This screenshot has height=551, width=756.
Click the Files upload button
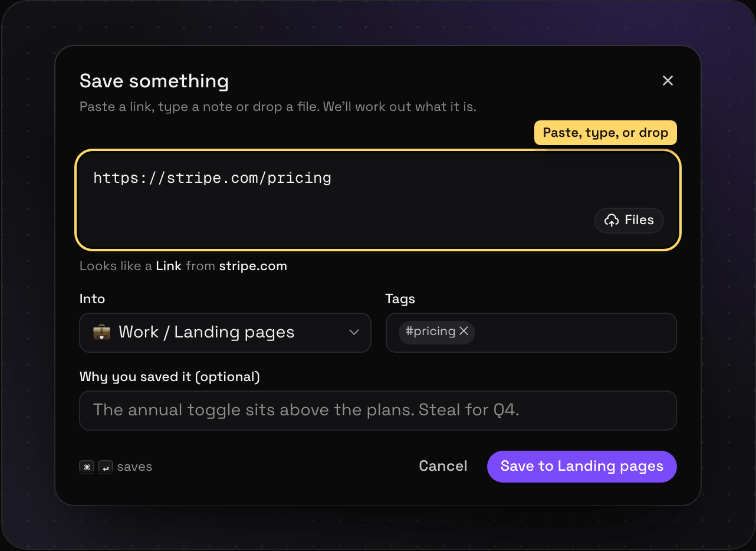(629, 221)
